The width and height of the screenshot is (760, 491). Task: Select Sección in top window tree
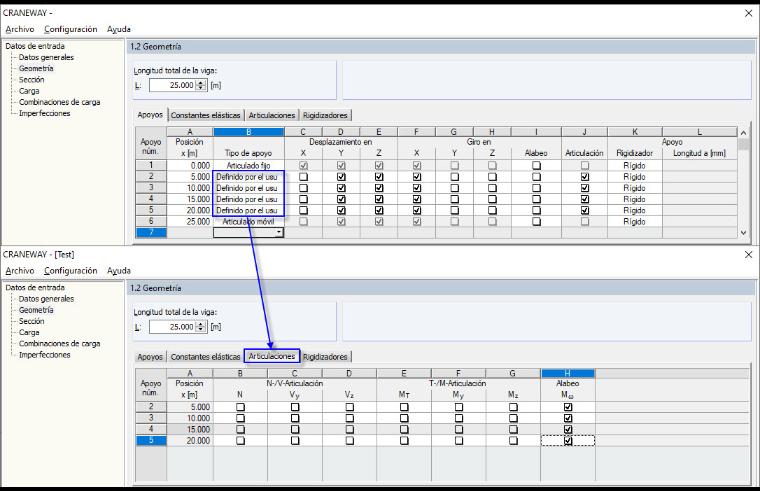point(32,79)
